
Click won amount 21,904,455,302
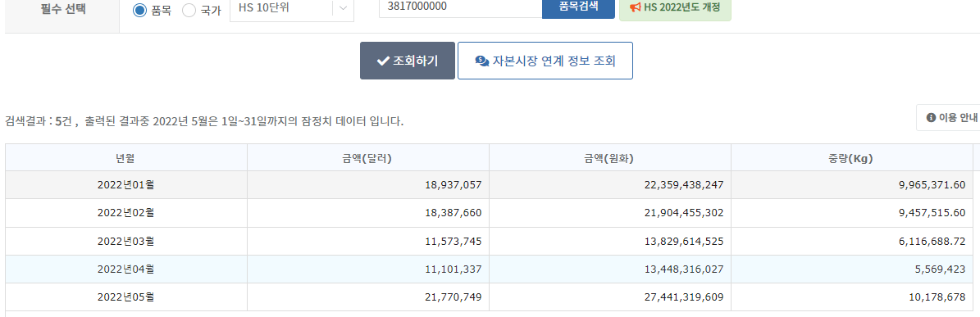point(684,213)
